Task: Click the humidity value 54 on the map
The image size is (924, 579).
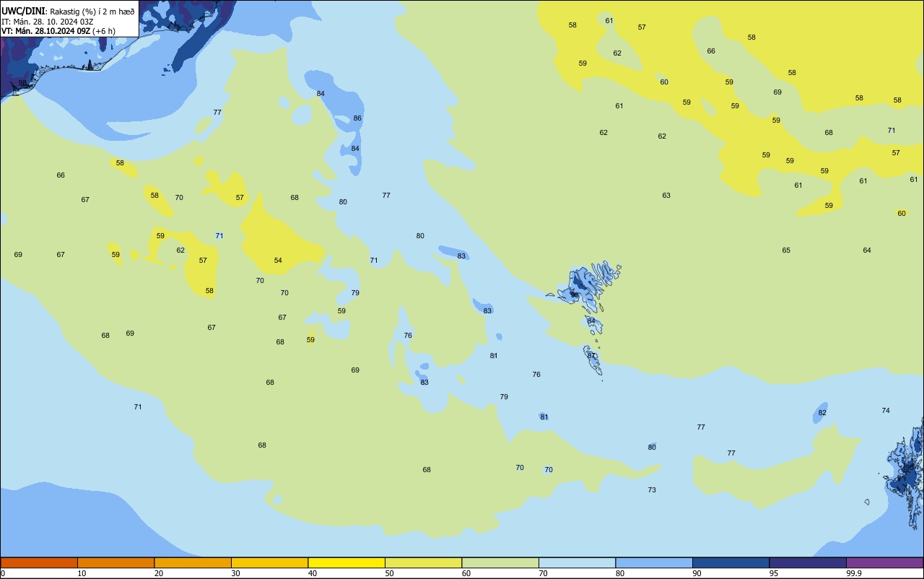Action: [278, 261]
